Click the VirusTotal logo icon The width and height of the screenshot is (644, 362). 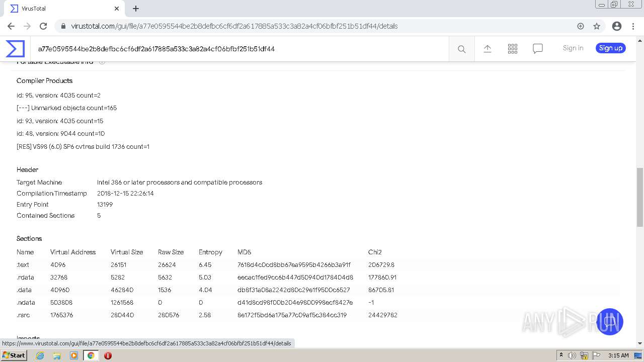point(15,49)
